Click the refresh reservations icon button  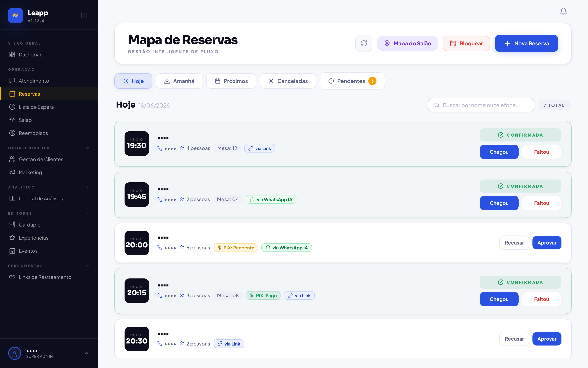click(x=364, y=43)
